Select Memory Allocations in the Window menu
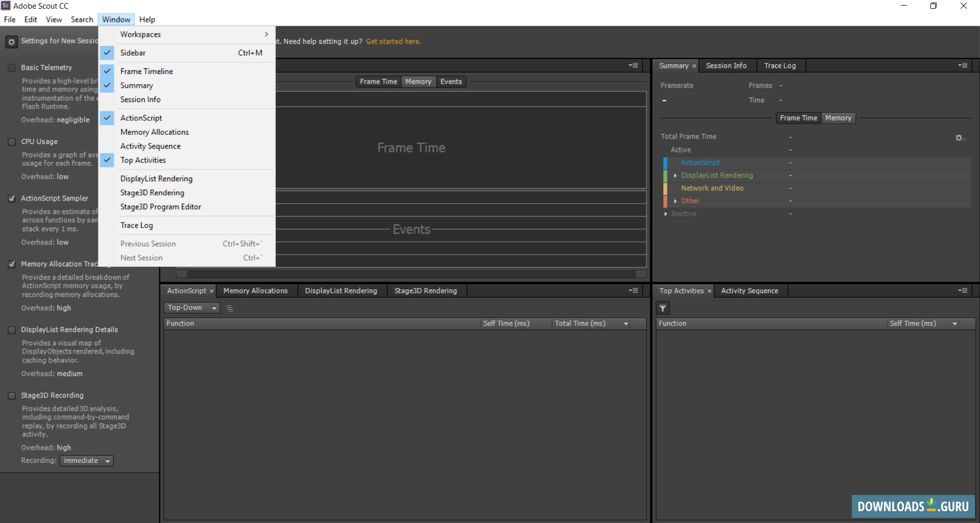Viewport: 980px width, 523px height. pos(187,132)
